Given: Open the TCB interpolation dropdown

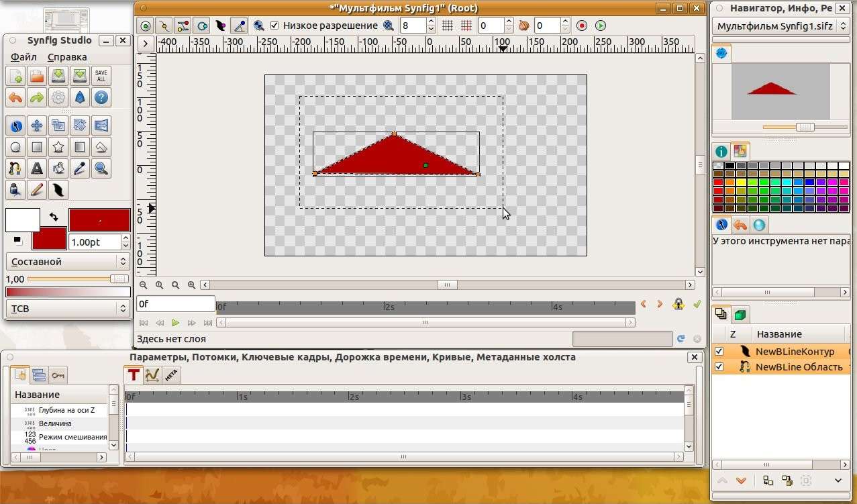Looking at the screenshot, I should [68, 309].
